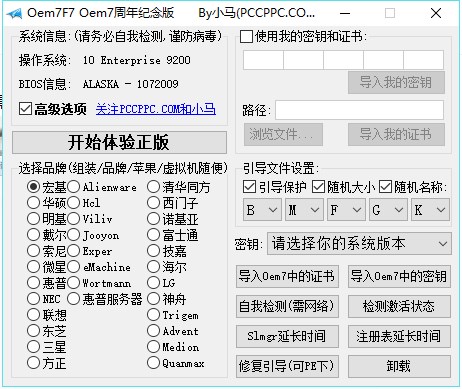This screenshot has width=462, height=389.
Task: Open the dropdown showing letter G
Action: coord(388,210)
